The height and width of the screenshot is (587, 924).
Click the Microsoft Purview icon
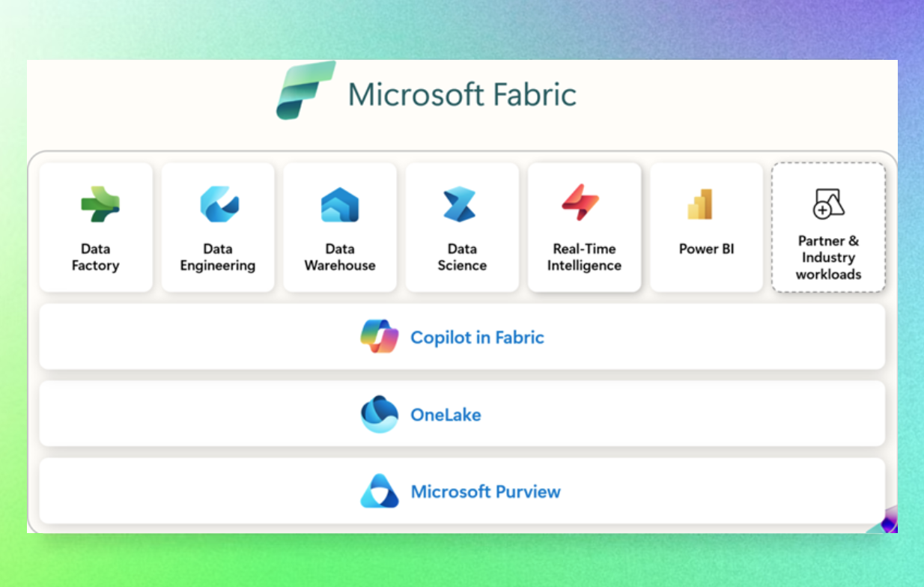(380, 491)
